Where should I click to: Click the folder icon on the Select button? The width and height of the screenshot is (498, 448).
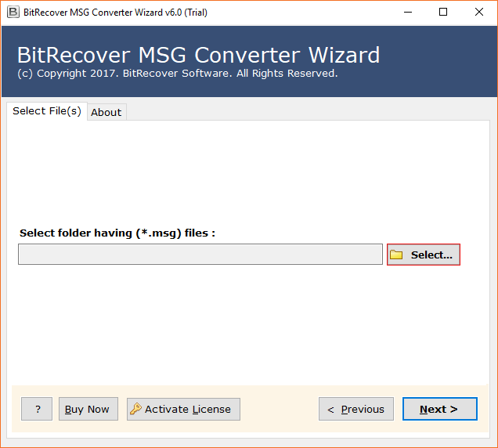point(396,255)
